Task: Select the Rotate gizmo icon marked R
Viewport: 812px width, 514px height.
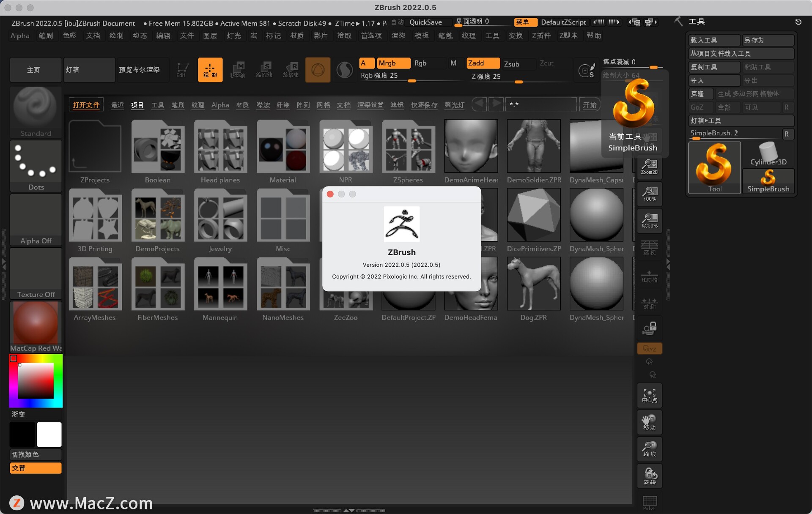Action: pyautogui.click(x=291, y=70)
